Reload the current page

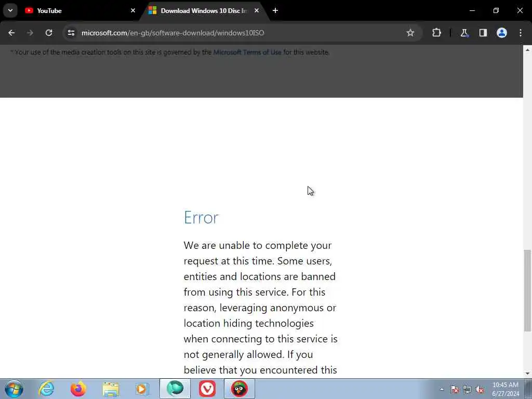49,33
